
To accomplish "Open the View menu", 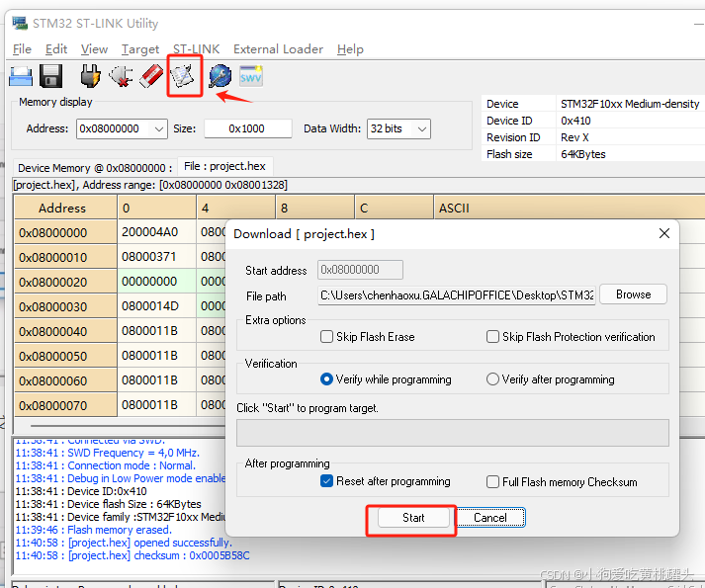I will [94, 49].
